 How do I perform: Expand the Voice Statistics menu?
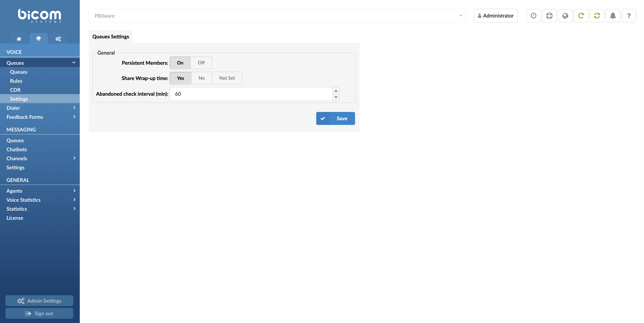(x=40, y=200)
